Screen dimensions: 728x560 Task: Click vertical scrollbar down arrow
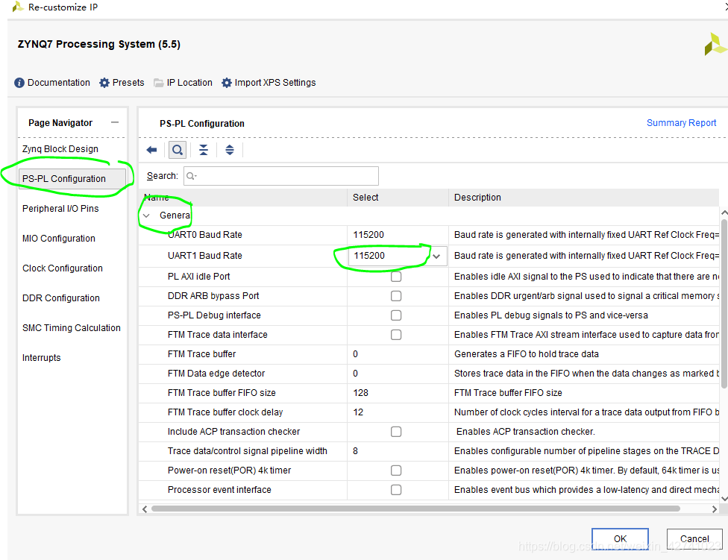click(x=724, y=499)
